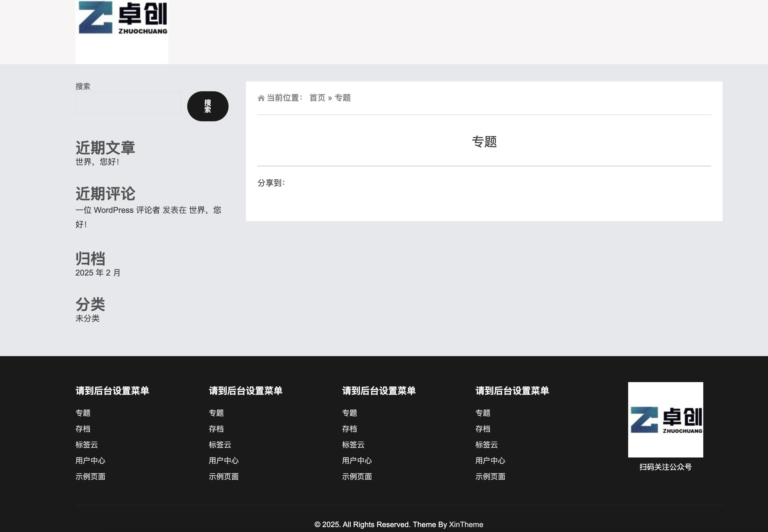This screenshot has height=532, width=768.
Task: Click 标签云 in the second footer menu column
Action: [220, 445]
